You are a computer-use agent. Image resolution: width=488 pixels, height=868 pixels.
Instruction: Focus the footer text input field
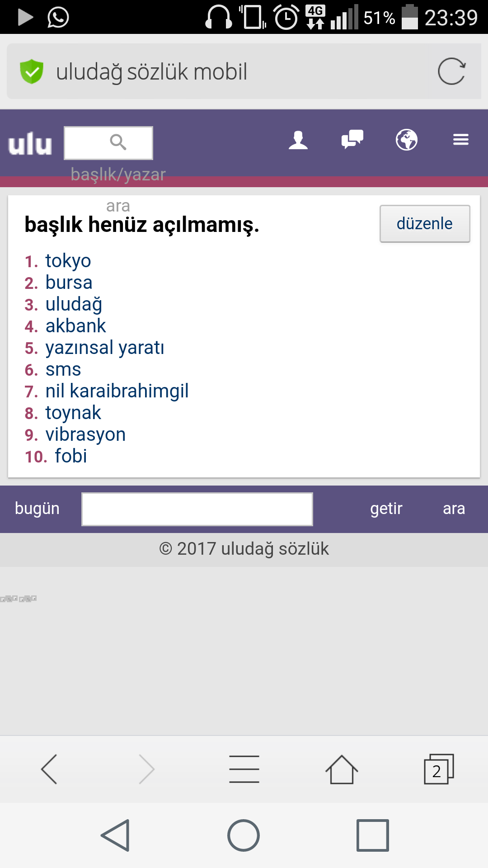point(197,509)
